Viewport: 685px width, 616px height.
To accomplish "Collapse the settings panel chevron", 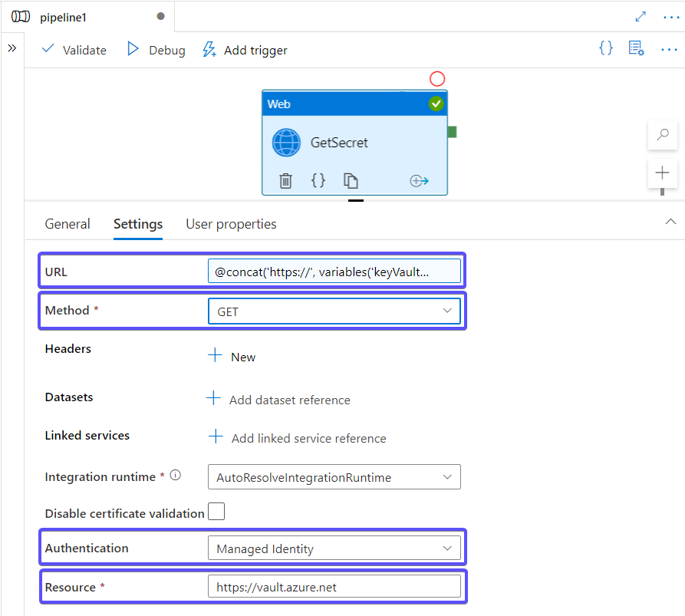I will point(669,221).
